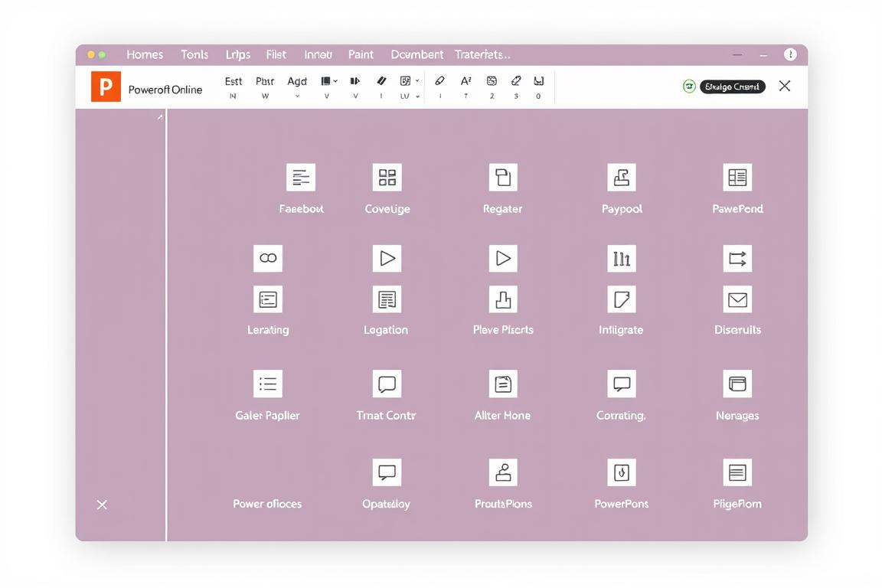Open the Disaruits envelope icon
This screenshot has height=588, width=882.
coord(737,299)
